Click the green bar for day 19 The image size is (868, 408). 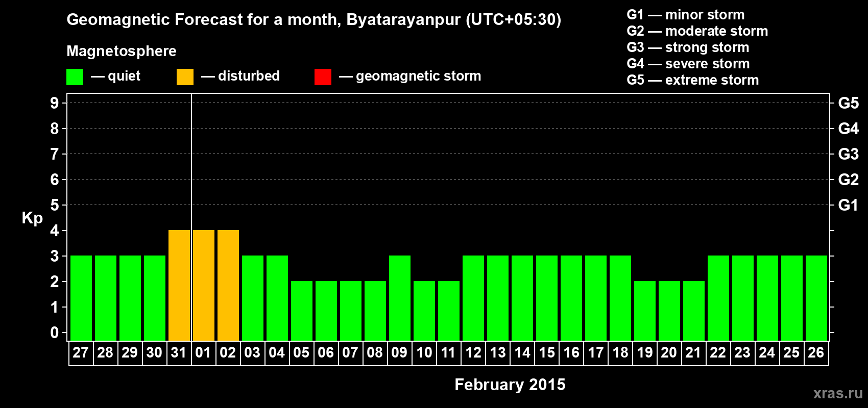point(645,311)
